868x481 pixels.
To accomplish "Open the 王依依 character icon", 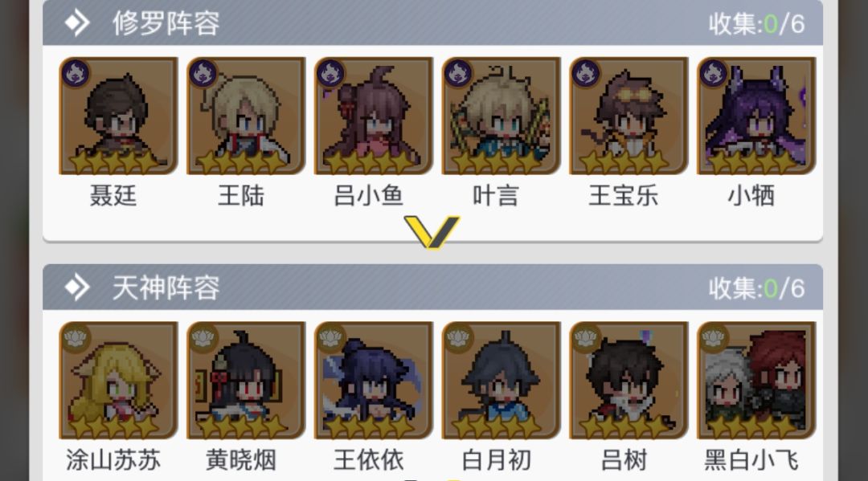I will 374,381.
